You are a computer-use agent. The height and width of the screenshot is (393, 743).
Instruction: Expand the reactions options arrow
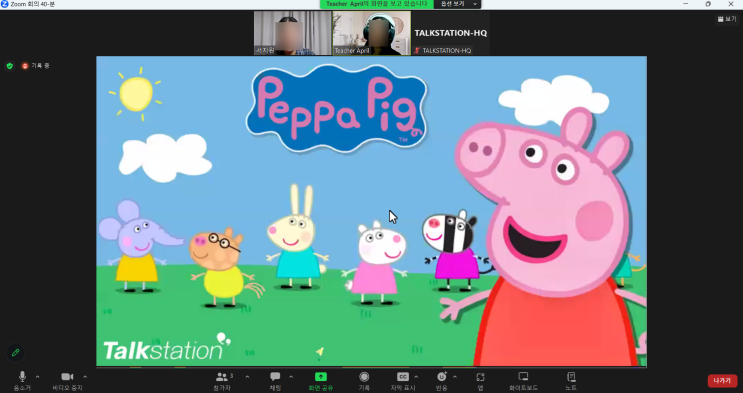tap(455, 377)
